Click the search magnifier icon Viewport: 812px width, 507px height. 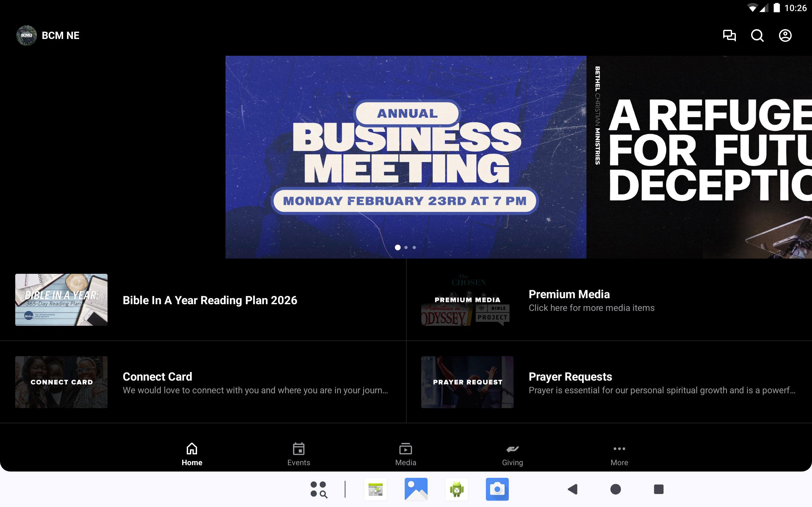pos(757,35)
